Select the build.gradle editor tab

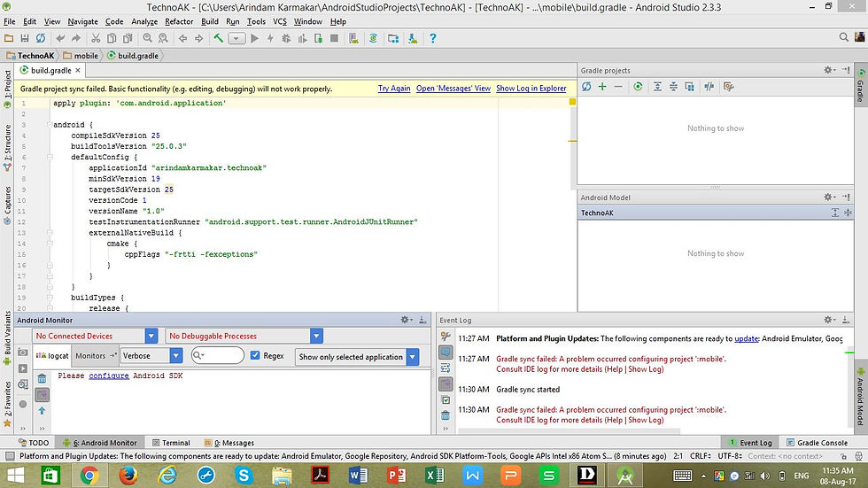[50, 70]
